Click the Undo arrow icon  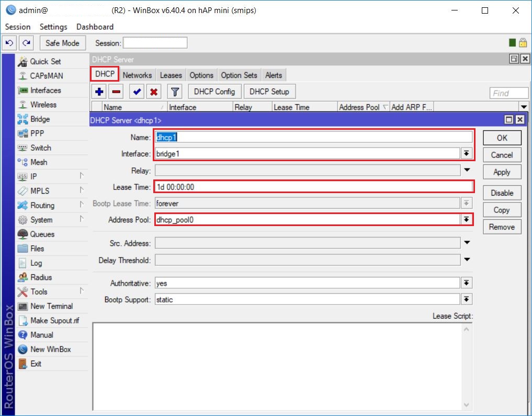[9, 43]
